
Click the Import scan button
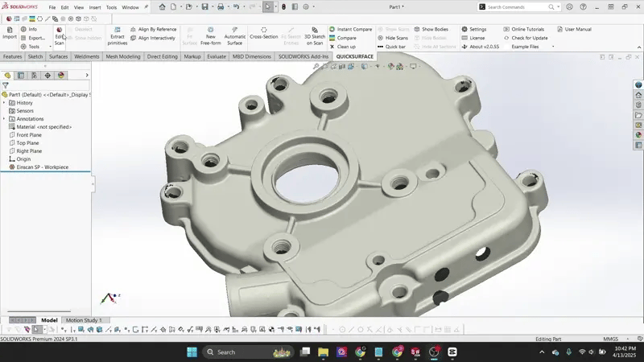[10, 33]
